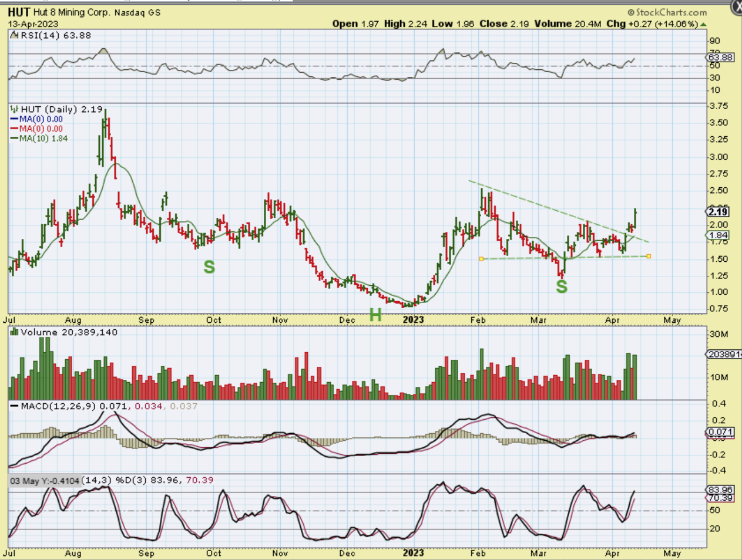Screen dimensions: 742x560
Task: Click the 3.75 price axis label
Action: (x=719, y=106)
